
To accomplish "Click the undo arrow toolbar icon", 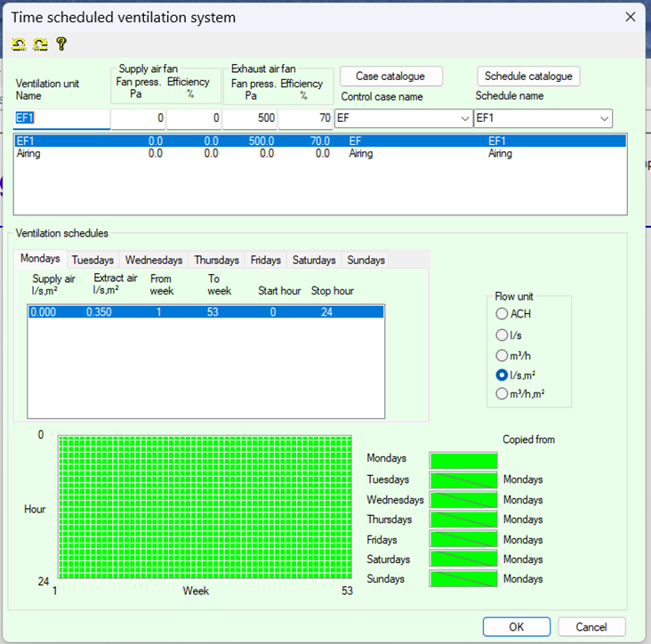I will click(19, 44).
